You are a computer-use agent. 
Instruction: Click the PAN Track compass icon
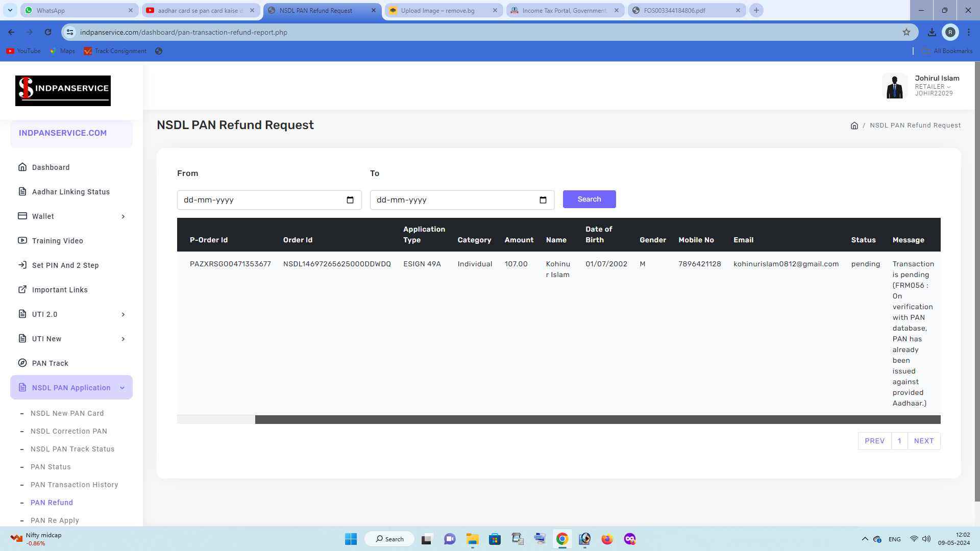[x=22, y=363]
